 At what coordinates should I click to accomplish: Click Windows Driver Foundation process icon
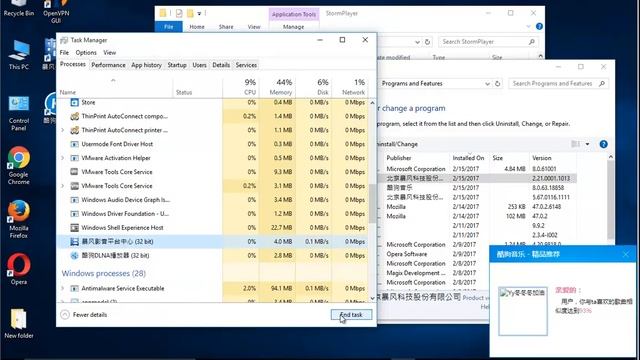(74, 214)
